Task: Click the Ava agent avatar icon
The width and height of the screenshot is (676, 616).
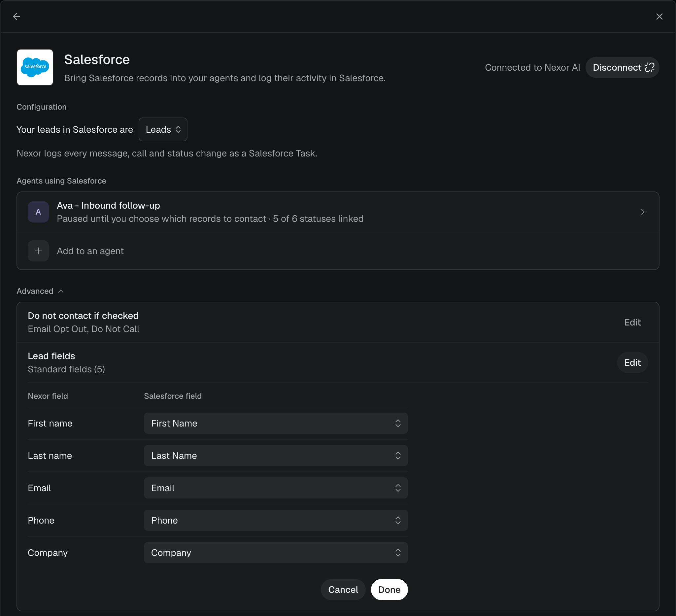Action: pos(38,212)
